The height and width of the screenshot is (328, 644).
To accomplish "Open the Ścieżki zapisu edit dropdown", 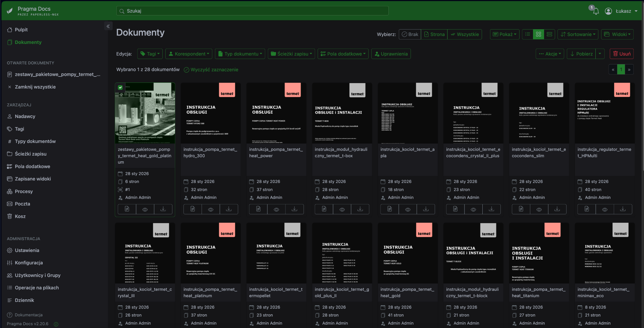I will coord(291,54).
